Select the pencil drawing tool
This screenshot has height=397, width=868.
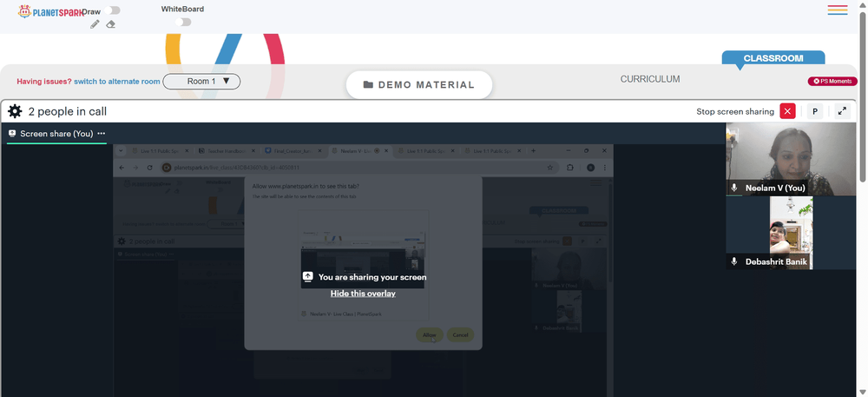click(x=95, y=24)
